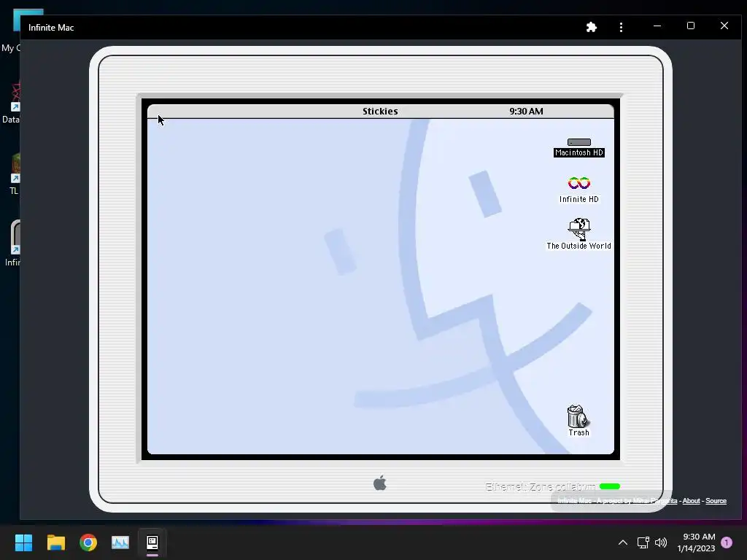
Task: Open the Source link
Action: point(716,500)
